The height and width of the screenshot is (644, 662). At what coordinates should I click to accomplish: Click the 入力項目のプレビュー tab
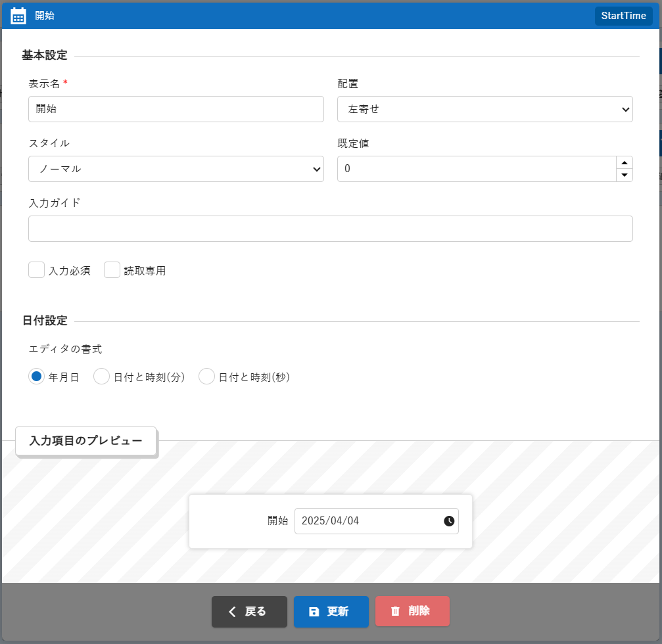click(x=85, y=441)
